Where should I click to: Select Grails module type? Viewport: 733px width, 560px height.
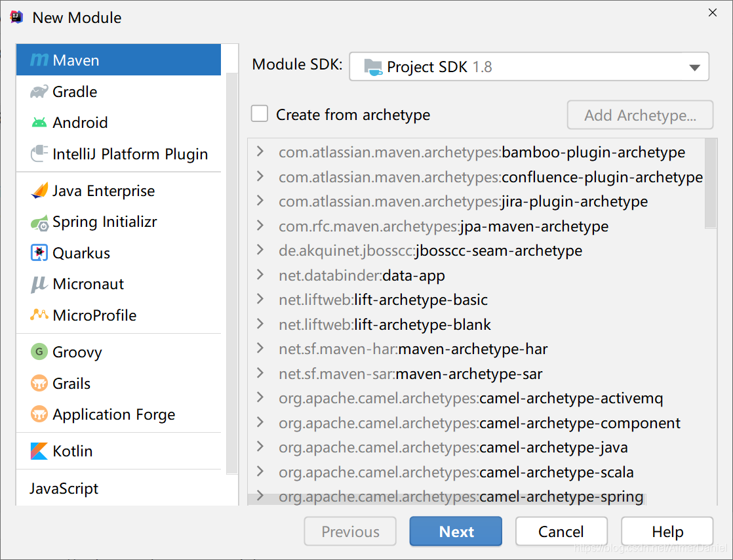pos(118,384)
